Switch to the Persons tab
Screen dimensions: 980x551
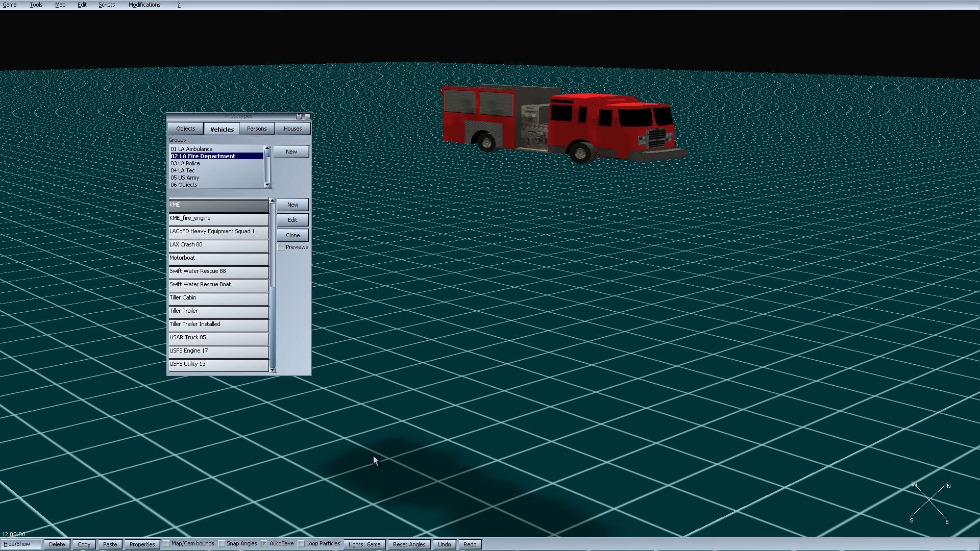257,129
